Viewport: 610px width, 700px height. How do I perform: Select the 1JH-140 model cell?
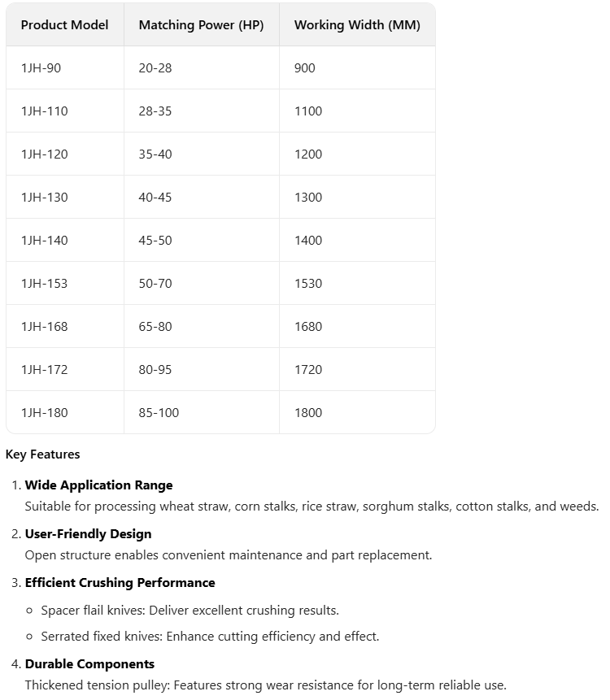pos(44,241)
